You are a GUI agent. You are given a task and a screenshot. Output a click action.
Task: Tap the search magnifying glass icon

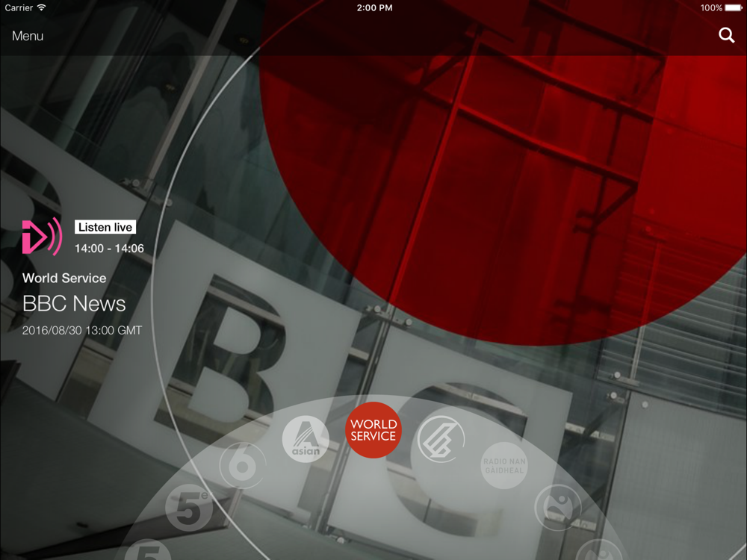pos(726,35)
